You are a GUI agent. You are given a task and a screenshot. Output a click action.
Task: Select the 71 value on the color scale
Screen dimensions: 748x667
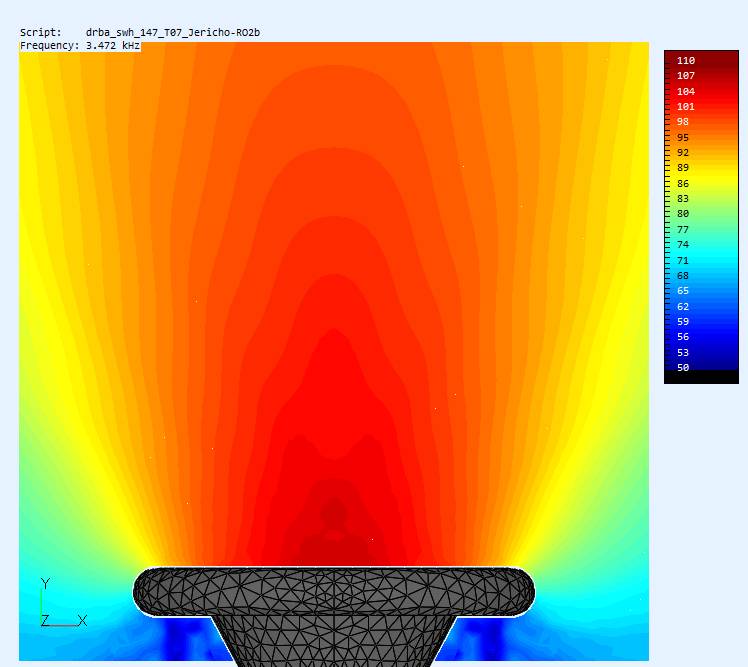[683, 261]
